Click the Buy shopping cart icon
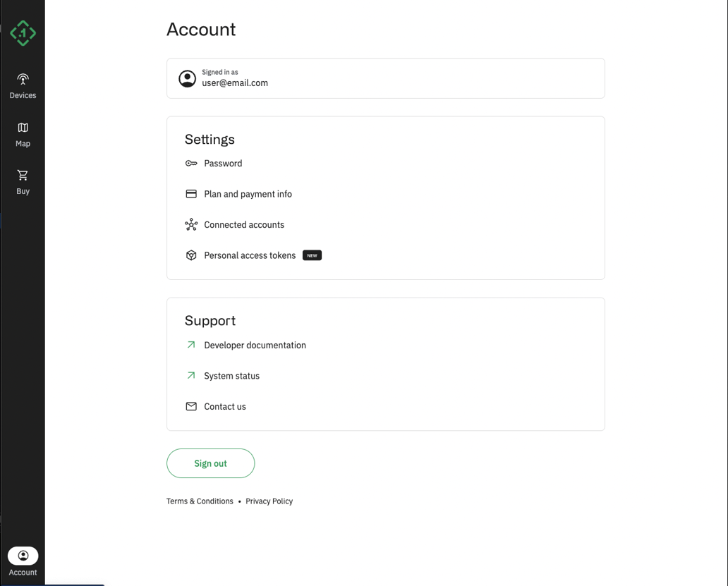This screenshot has width=728, height=586. click(x=23, y=175)
